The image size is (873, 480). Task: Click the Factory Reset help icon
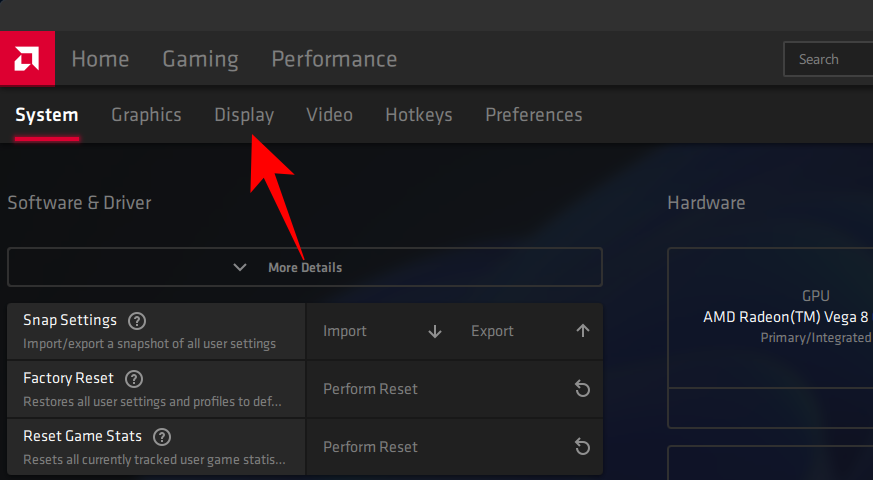[134, 379]
